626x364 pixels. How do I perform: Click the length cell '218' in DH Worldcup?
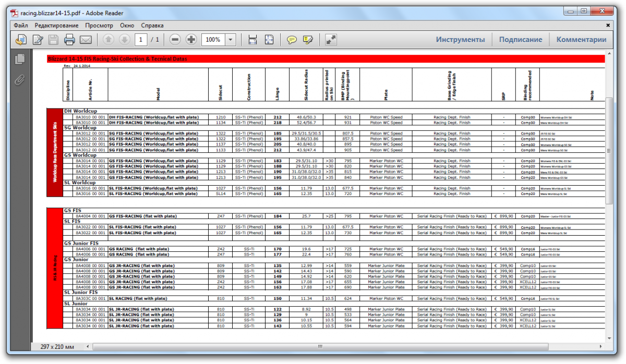pos(278,123)
